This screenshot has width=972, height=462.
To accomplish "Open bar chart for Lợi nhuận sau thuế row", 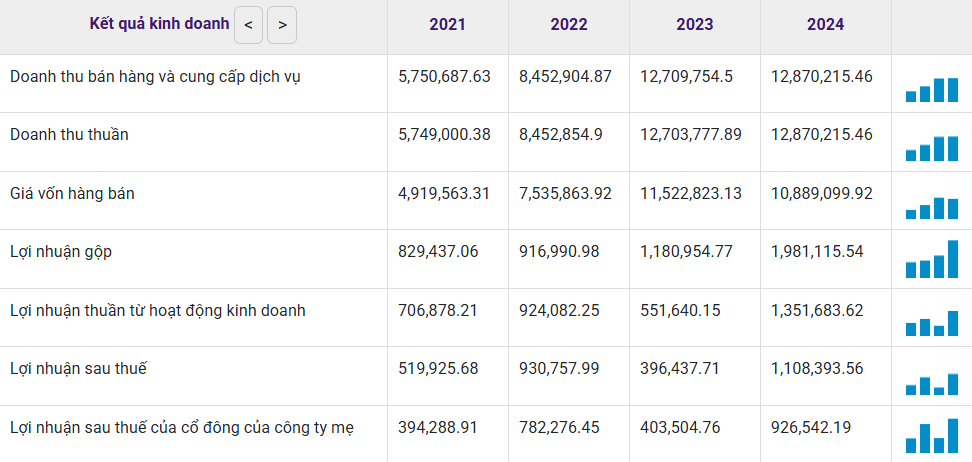I will click(932, 384).
